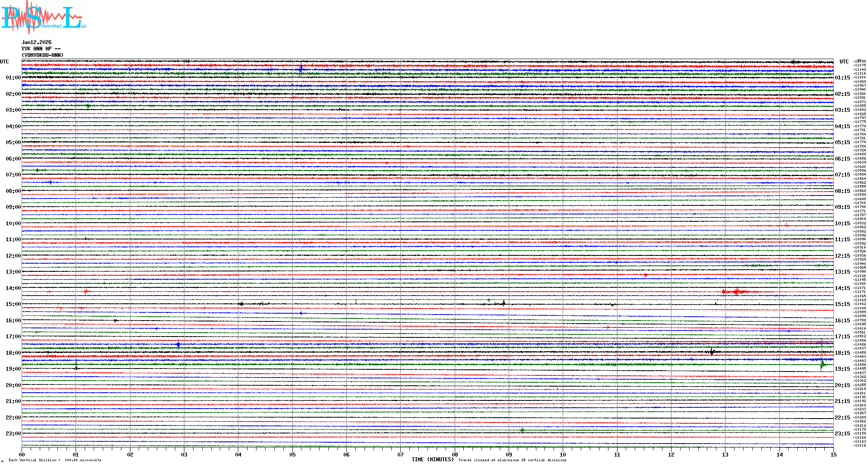The width and height of the screenshot is (868, 466).
Task: Click the left UTC axis label
Action: 4,62
